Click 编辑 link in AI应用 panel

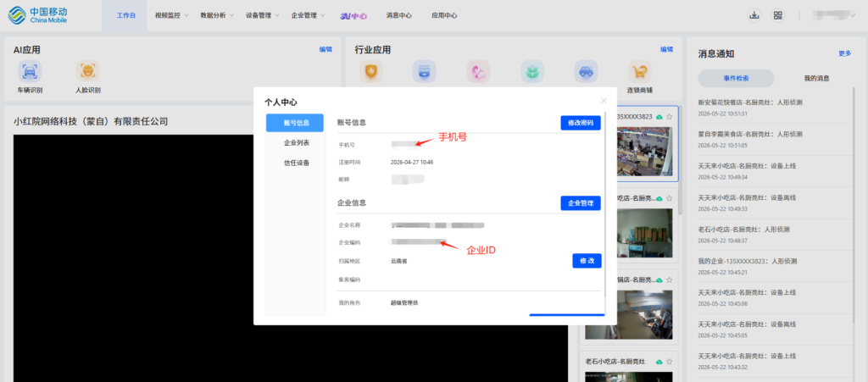(x=325, y=49)
